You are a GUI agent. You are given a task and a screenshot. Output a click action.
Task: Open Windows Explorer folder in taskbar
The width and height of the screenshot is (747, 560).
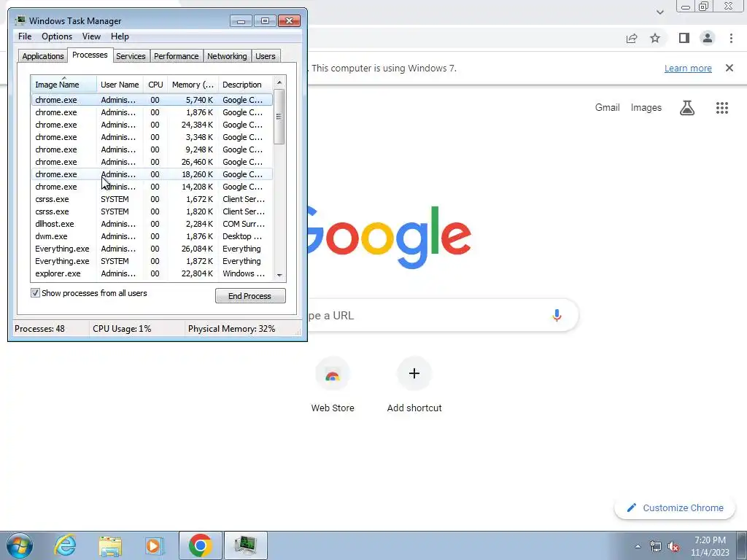[109, 545]
